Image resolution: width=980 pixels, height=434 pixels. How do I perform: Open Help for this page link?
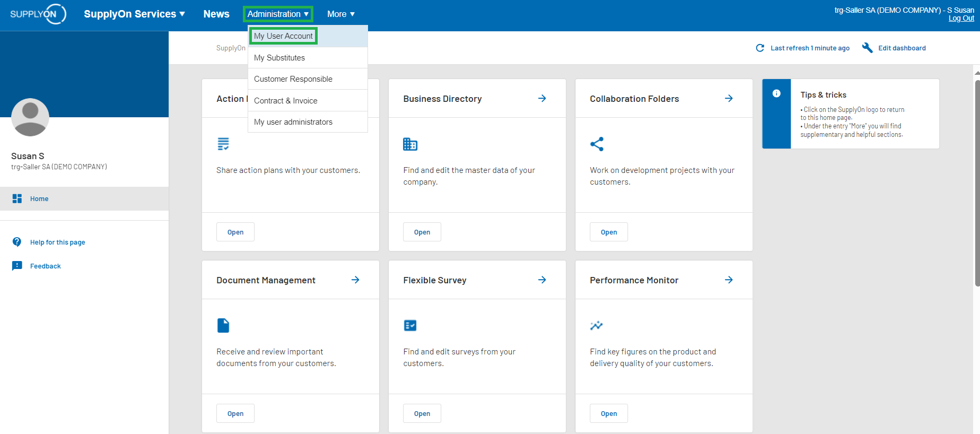pyautogui.click(x=57, y=242)
